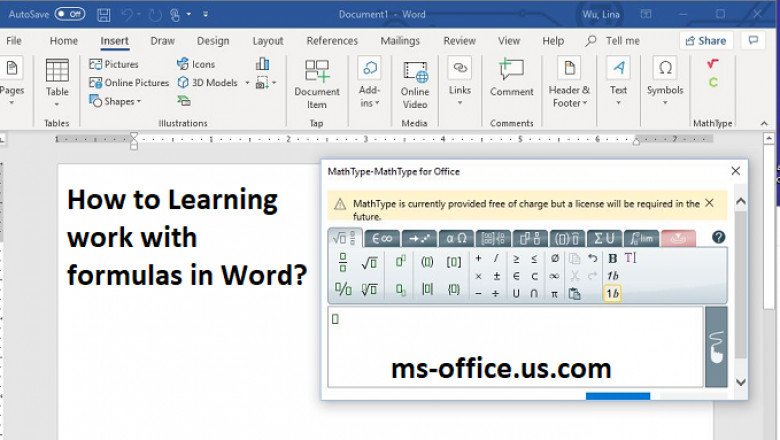Insert a superscript template
Screen dimensions: 780x440
pyautogui.click(x=401, y=261)
